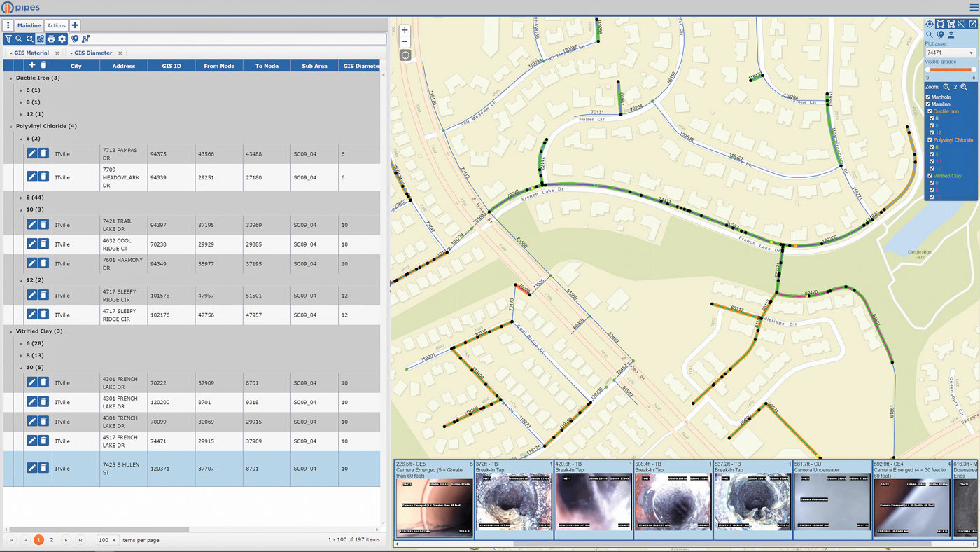Open the Actions tab
This screenshot has height=552, width=980.
point(57,25)
